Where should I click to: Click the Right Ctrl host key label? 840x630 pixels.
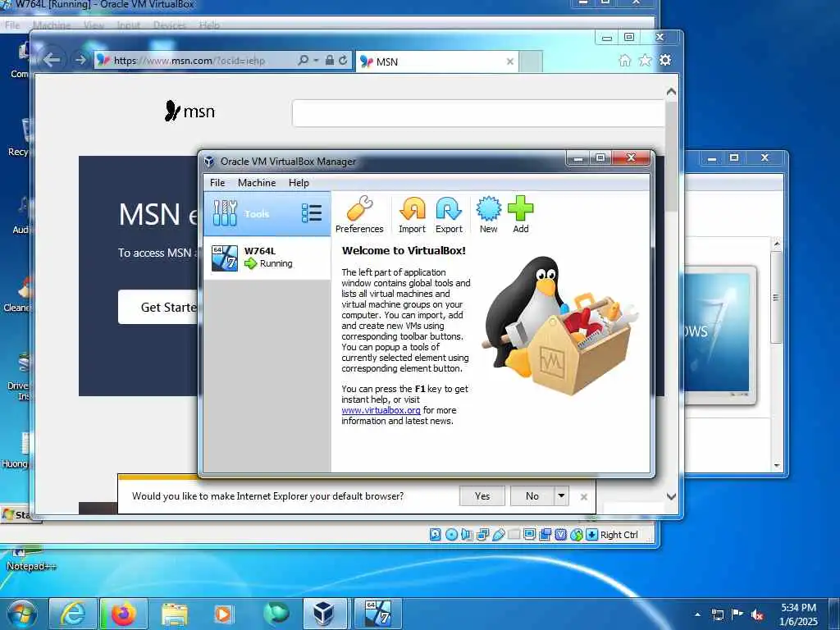[619, 535]
